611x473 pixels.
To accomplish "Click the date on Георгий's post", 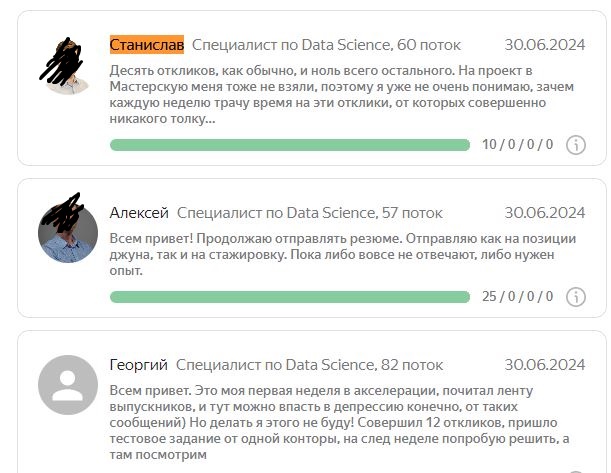I will point(545,365).
